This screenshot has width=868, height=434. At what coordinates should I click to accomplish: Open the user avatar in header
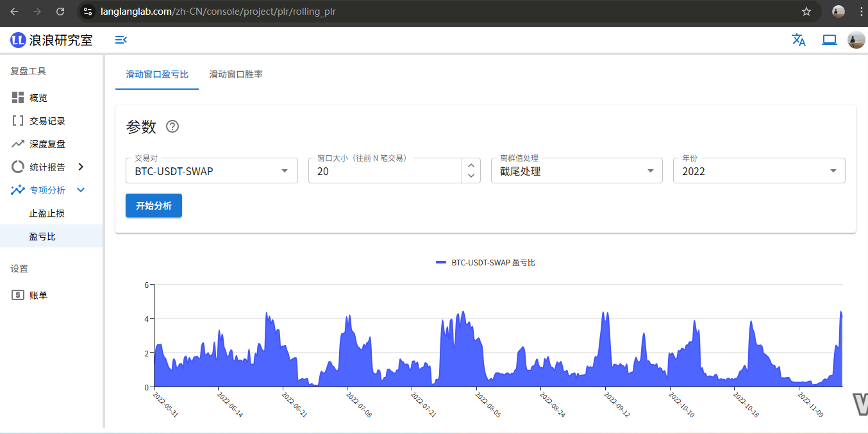point(856,40)
